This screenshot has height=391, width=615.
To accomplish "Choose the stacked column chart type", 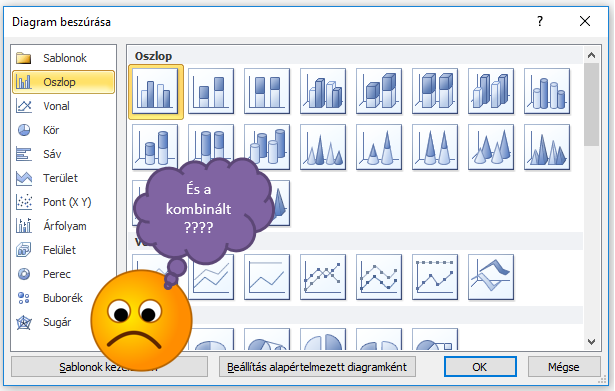I will (x=211, y=91).
